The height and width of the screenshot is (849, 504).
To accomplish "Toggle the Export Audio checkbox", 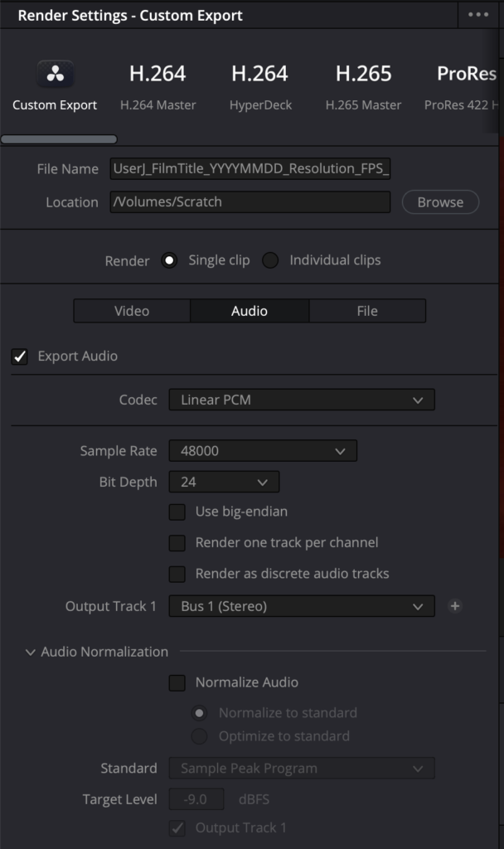I will [x=20, y=357].
